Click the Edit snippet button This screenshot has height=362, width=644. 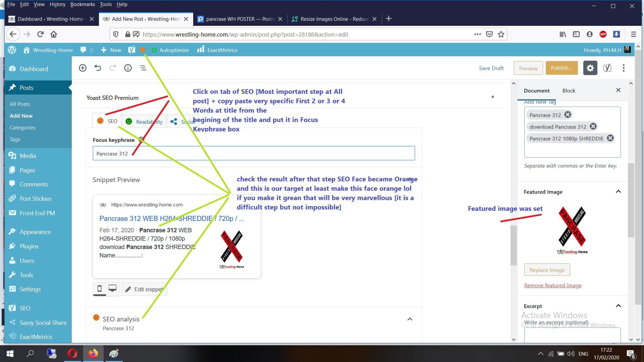pyautogui.click(x=144, y=289)
